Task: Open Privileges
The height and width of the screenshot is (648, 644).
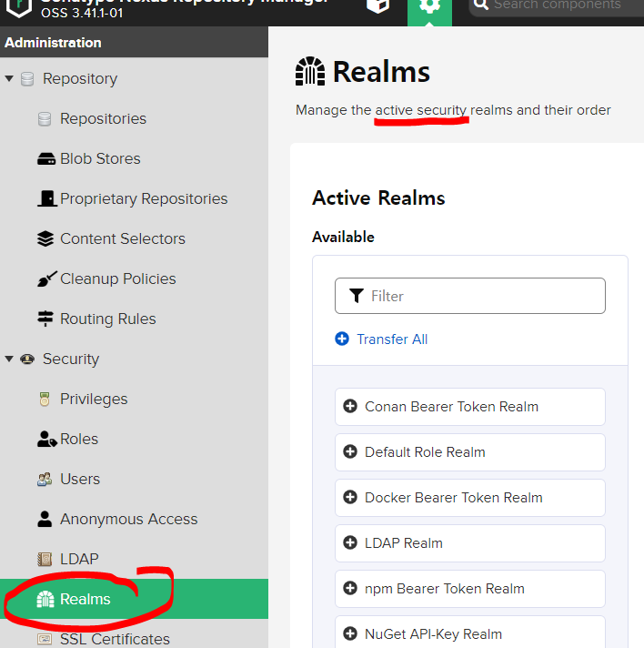Action: pyautogui.click(x=95, y=400)
